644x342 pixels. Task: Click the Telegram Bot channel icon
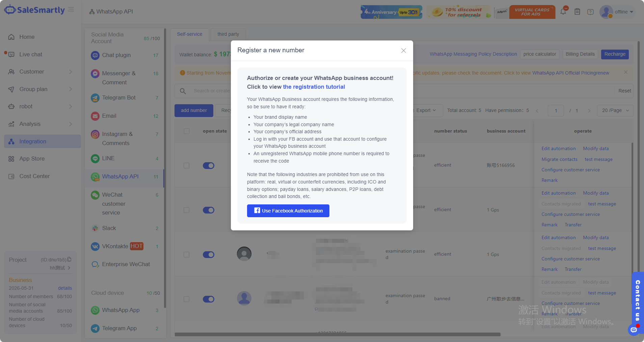[x=95, y=98]
